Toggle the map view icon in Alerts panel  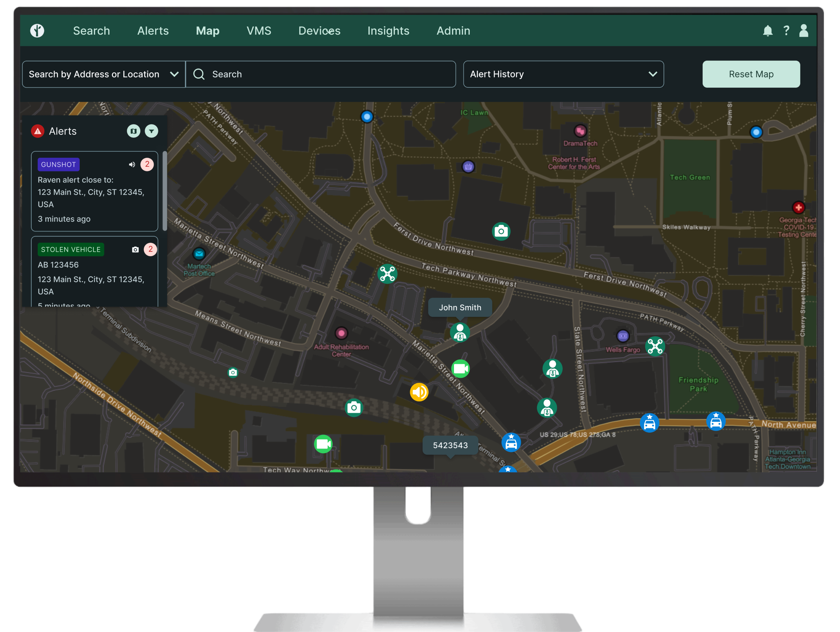pyautogui.click(x=133, y=131)
